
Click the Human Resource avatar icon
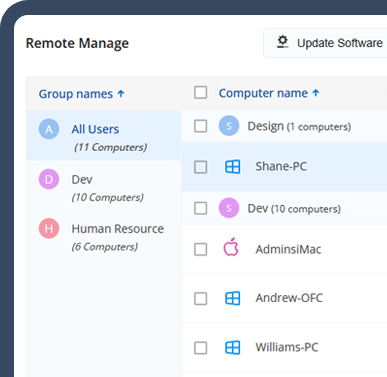[49, 229]
